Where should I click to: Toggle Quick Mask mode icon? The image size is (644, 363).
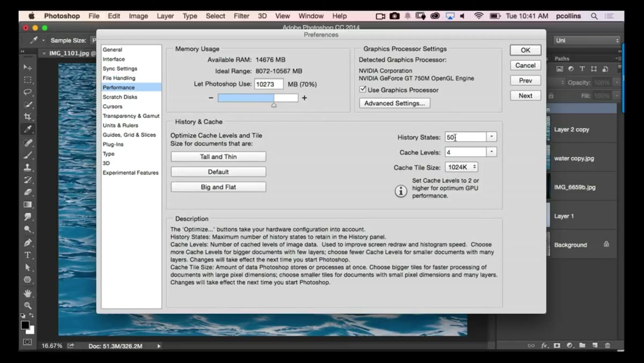(27, 342)
